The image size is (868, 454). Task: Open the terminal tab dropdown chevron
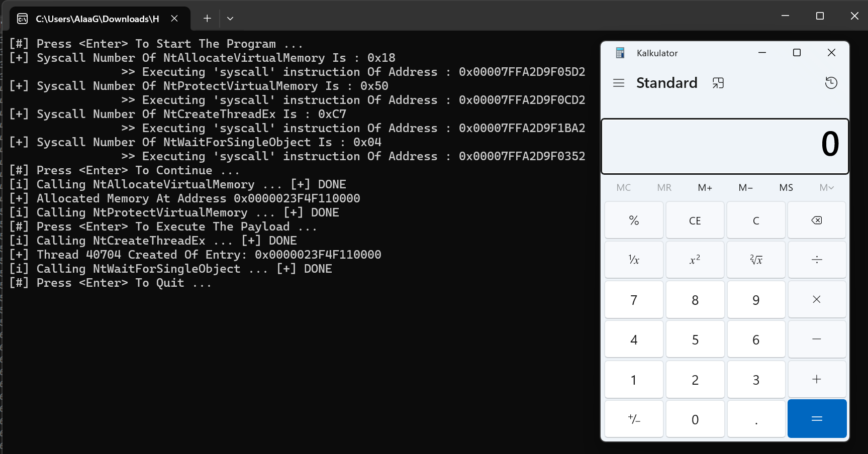pyautogui.click(x=230, y=19)
